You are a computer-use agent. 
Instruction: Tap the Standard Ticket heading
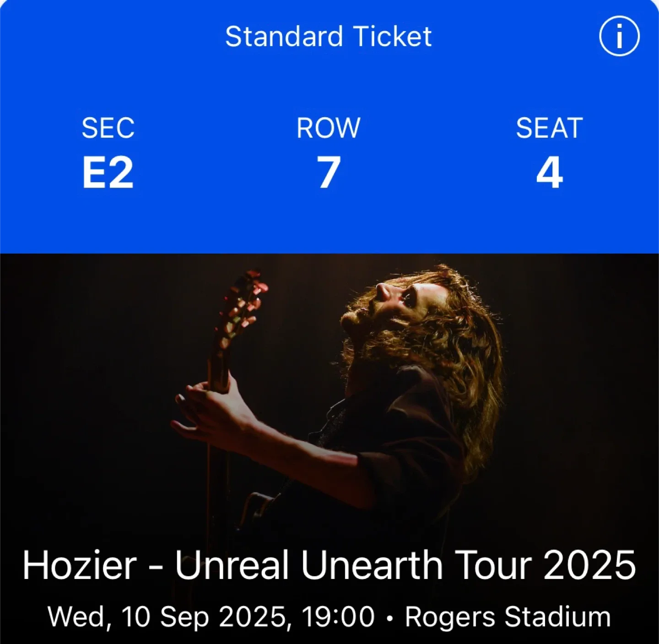coord(329,37)
